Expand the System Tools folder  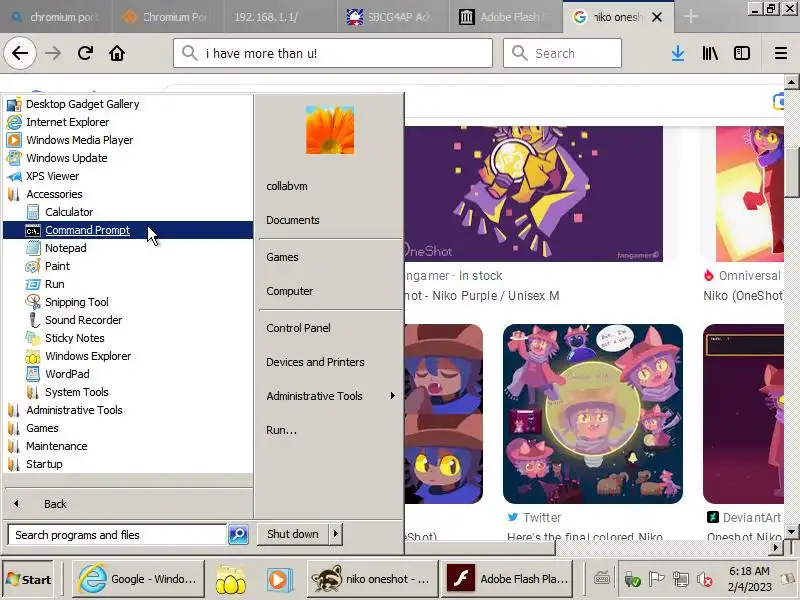point(128,392)
